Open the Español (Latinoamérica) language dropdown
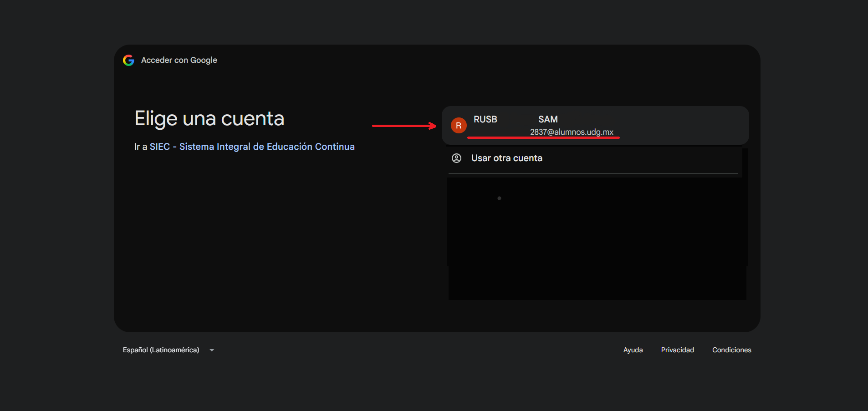This screenshot has height=411, width=868. (168, 350)
